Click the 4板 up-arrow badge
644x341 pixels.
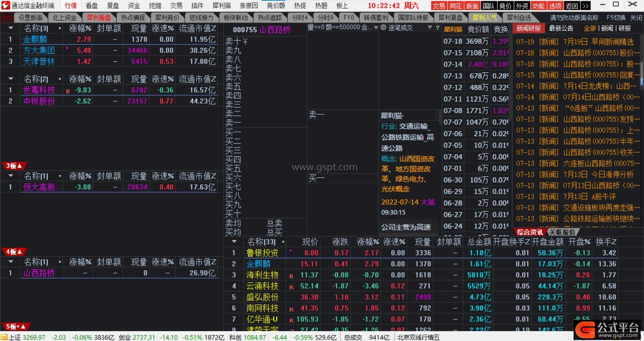pyautogui.click(x=14, y=252)
